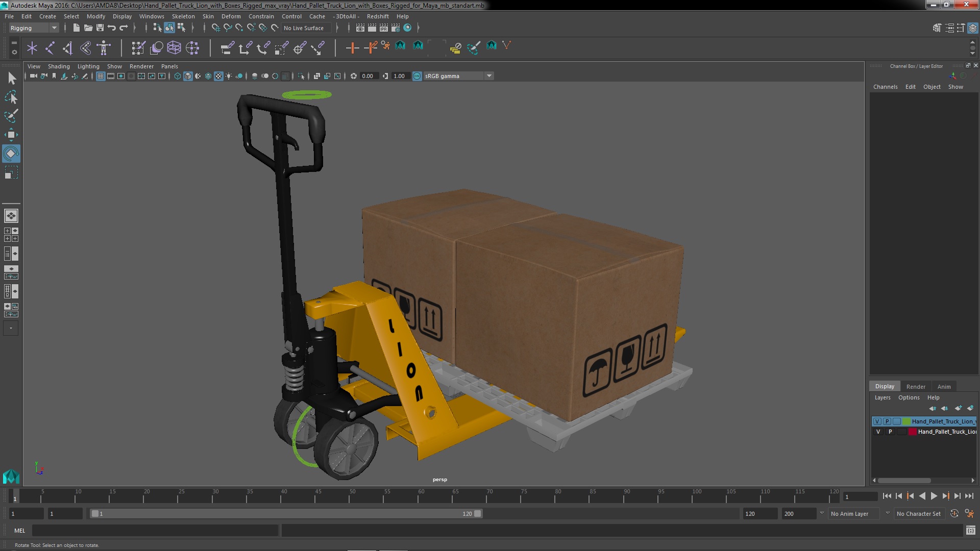Open the viewport Panels menu
This screenshot has height=551, width=980.
pos(169,66)
